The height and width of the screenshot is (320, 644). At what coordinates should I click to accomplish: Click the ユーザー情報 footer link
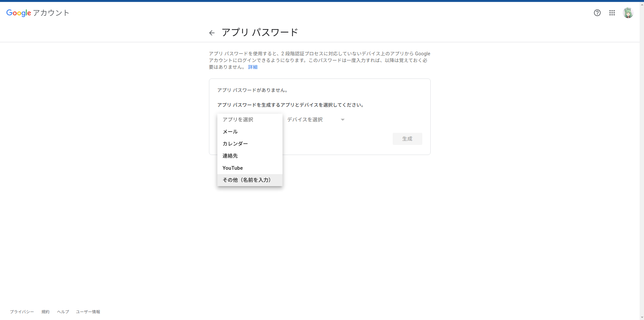[88, 312]
